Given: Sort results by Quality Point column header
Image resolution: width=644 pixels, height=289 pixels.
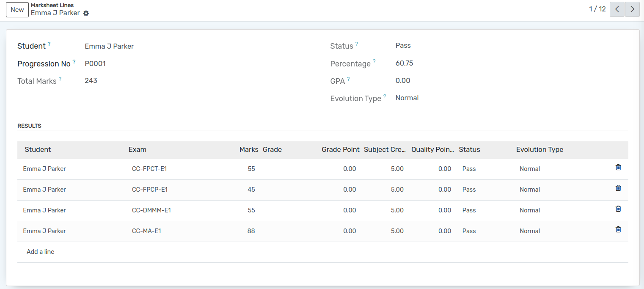Looking at the screenshot, I should [x=432, y=149].
